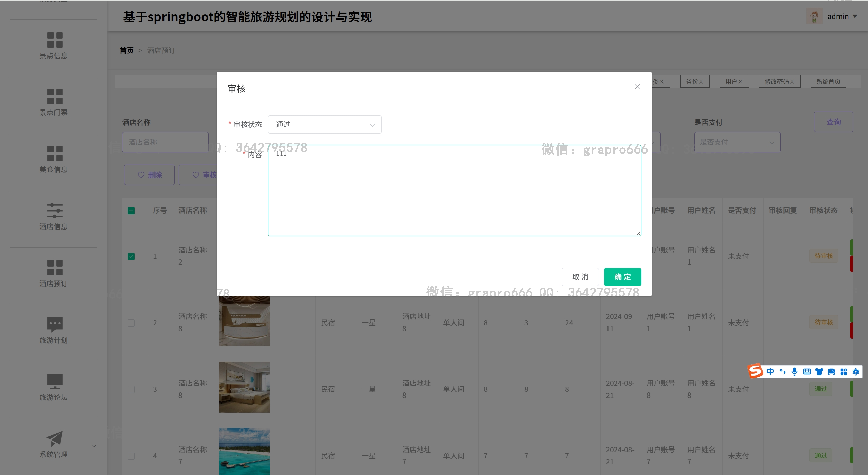The image size is (868, 475).
Task: Click the 旅游论坛 monitor icon
Action: click(55, 381)
